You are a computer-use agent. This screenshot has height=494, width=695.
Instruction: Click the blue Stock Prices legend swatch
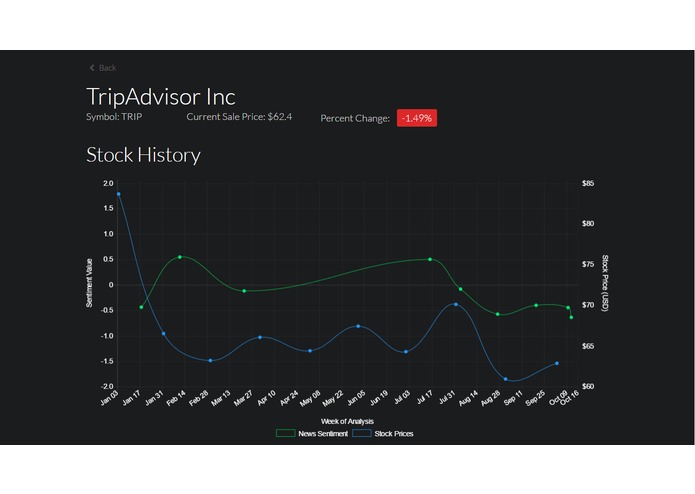[362, 433]
